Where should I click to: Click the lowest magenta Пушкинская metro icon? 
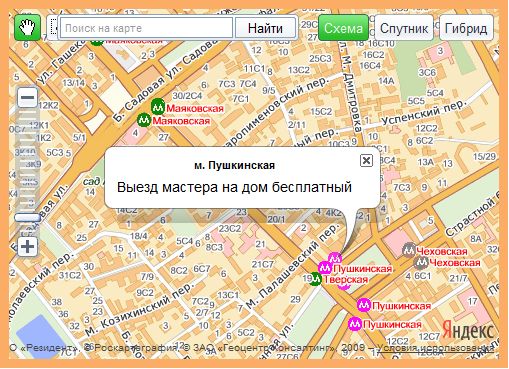pos(355,324)
